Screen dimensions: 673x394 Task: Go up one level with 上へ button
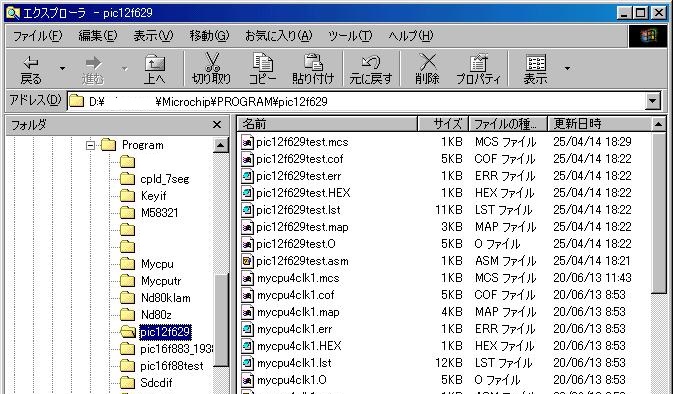154,70
